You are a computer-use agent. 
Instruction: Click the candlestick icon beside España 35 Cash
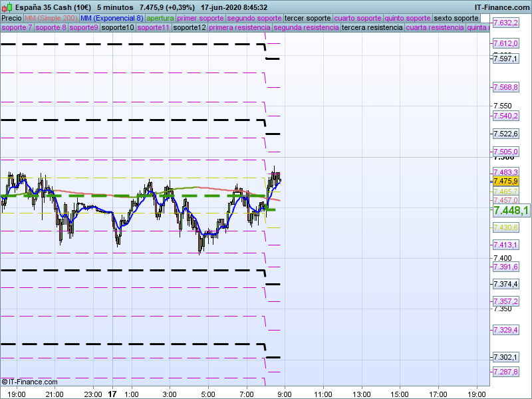click(6, 7)
